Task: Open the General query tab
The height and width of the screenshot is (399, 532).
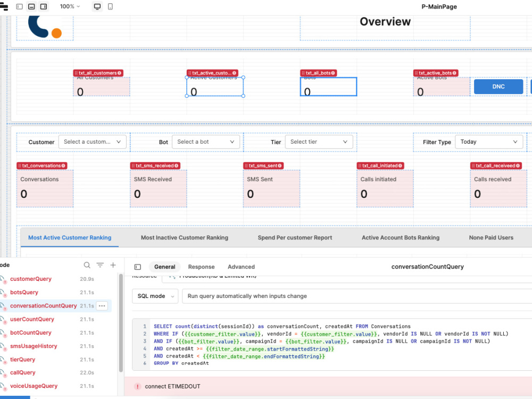Action: coord(165,267)
